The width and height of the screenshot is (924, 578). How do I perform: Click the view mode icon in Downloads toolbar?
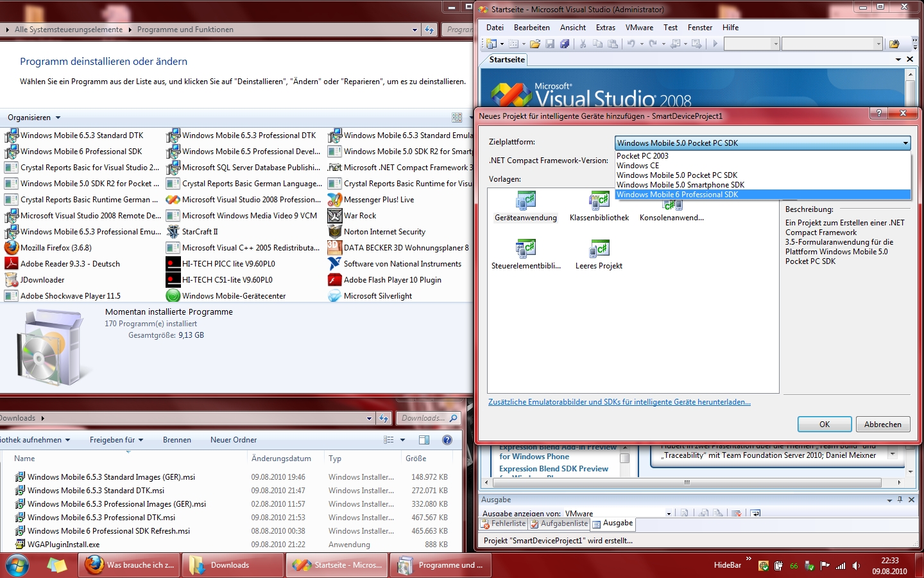(388, 440)
